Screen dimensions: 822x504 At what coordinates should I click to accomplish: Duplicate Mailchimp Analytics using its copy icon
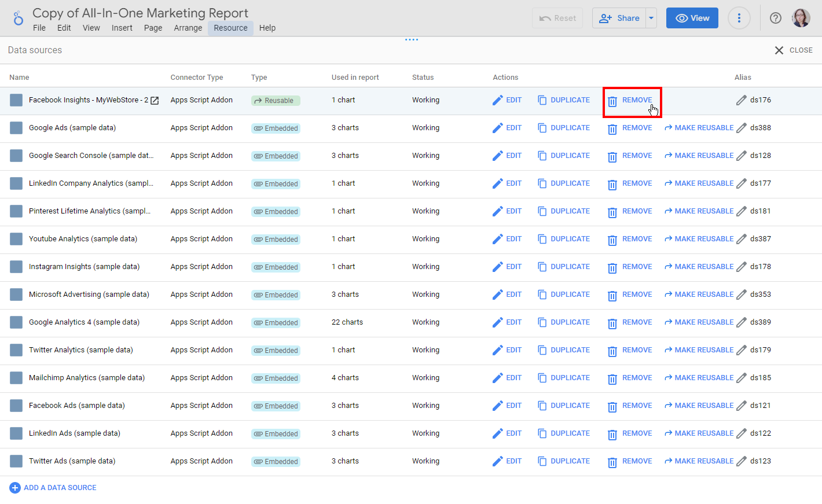tap(542, 377)
